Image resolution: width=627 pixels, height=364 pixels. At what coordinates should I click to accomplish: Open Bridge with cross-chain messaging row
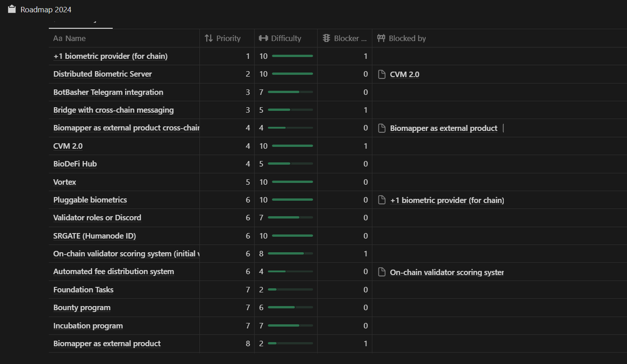tap(114, 110)
